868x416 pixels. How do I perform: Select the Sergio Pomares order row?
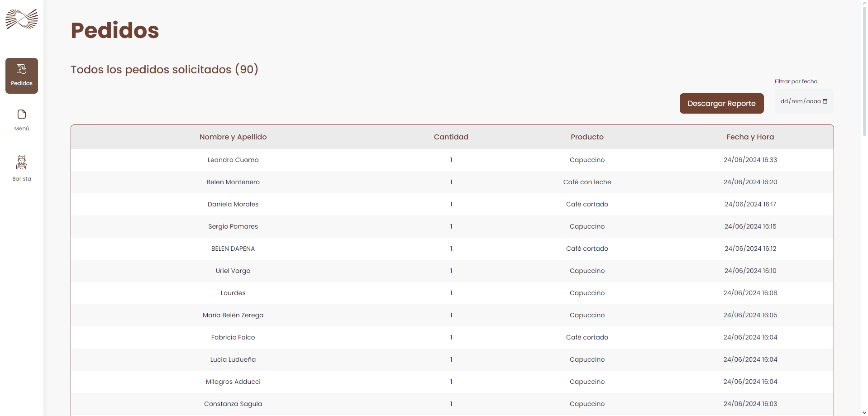pos(233,226)
